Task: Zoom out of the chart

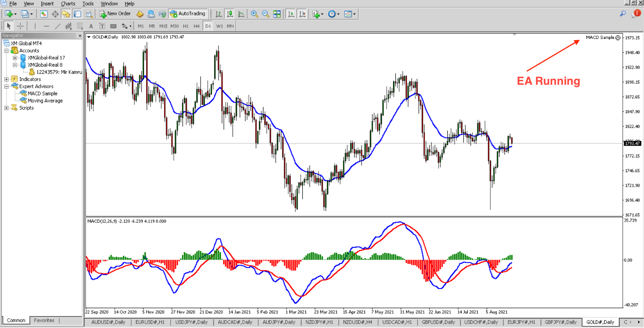Action: [265, 14]
